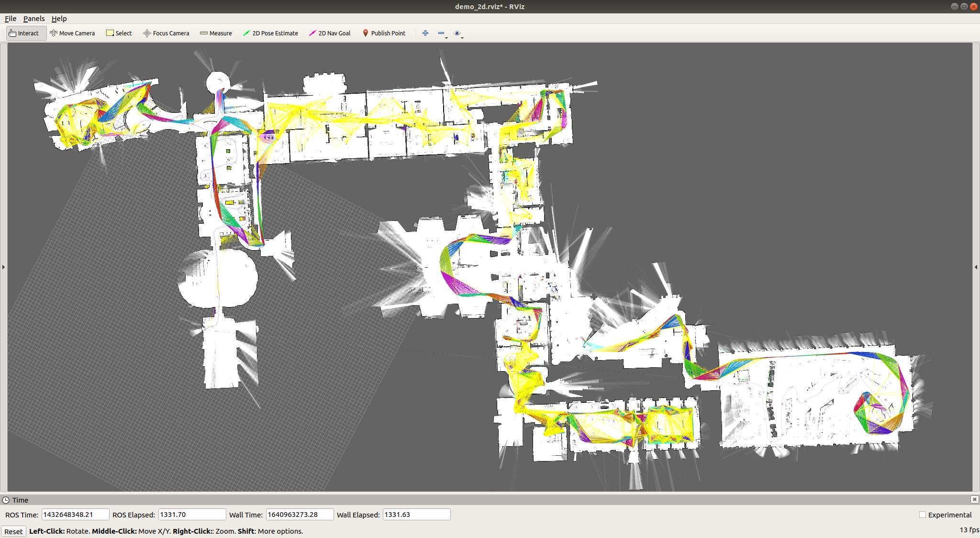Select the Interact tool
The height and width of the screenshot is (538, 980).
point(26,33)
